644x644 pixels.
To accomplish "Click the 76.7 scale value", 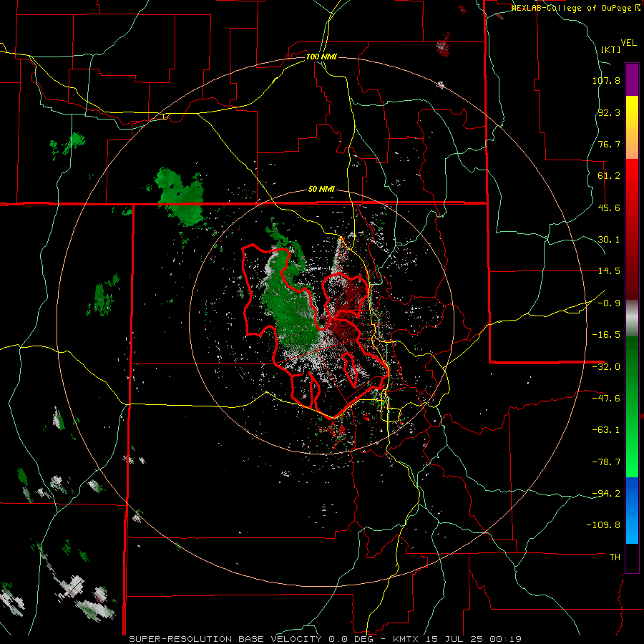I will pyautogui.click(x=609, y=144).
